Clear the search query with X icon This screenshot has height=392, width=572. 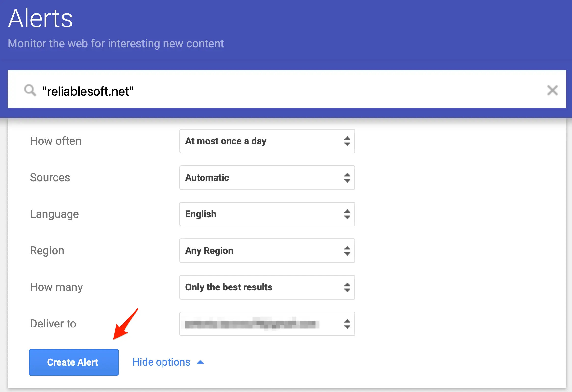552,90
